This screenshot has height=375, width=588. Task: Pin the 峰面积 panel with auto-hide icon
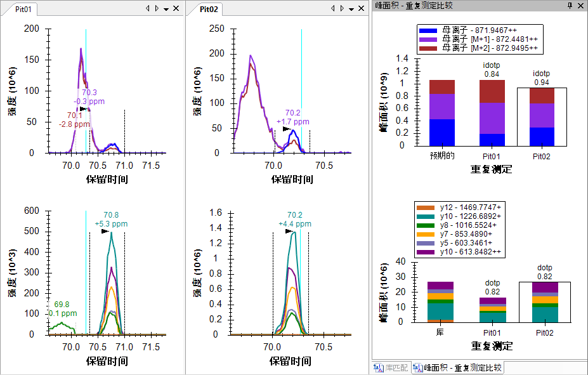coord(570,6)
